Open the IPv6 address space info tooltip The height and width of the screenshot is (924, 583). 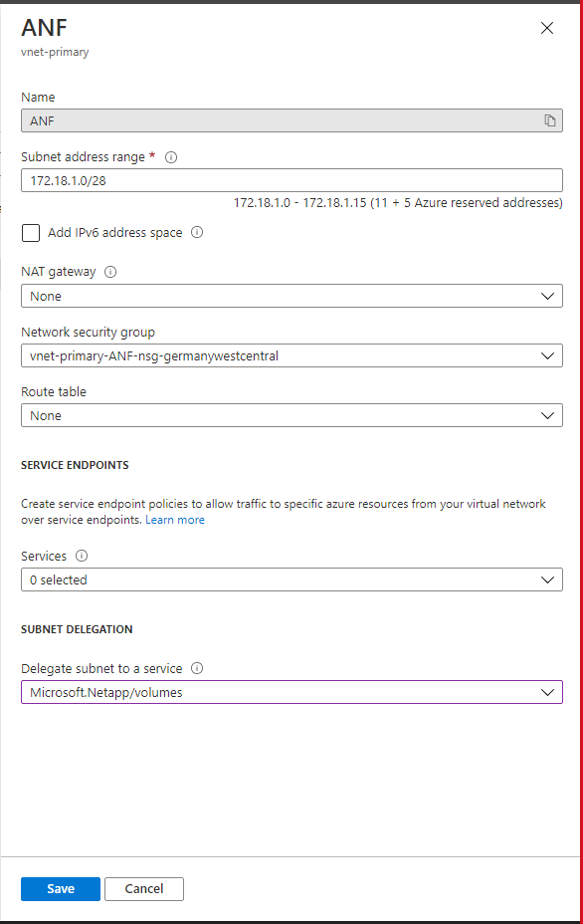[197, 232]
